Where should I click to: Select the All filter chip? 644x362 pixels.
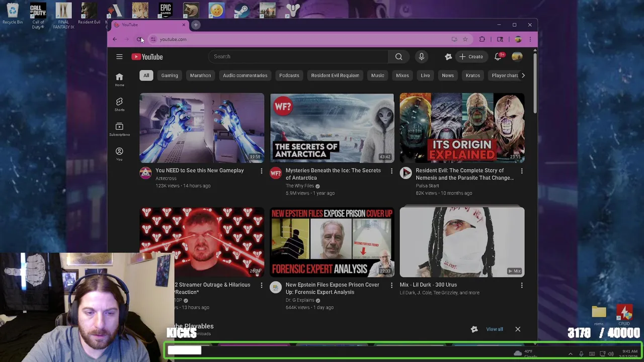coord(146,75)
